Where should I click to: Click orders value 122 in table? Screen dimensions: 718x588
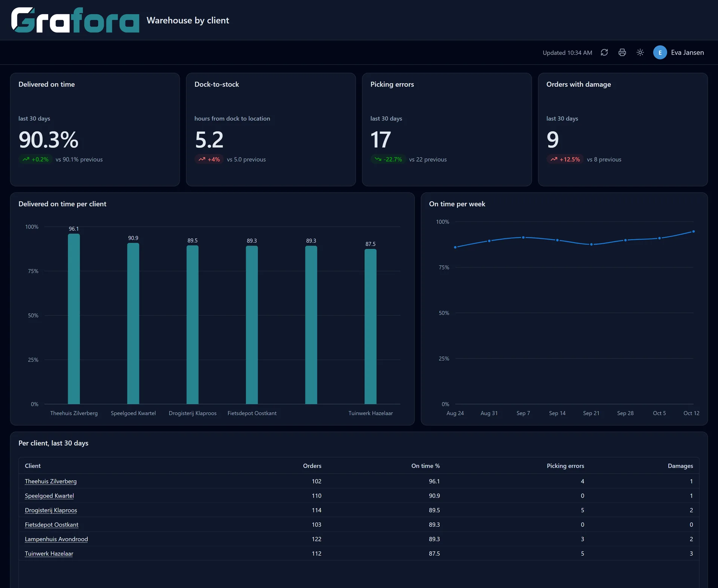coord(316,539)
